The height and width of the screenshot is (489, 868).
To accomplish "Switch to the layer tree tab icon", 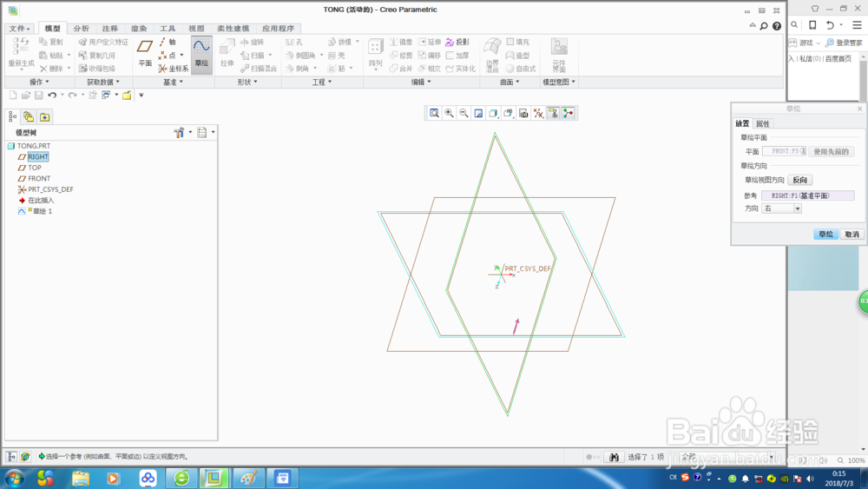I will (29, 117).
